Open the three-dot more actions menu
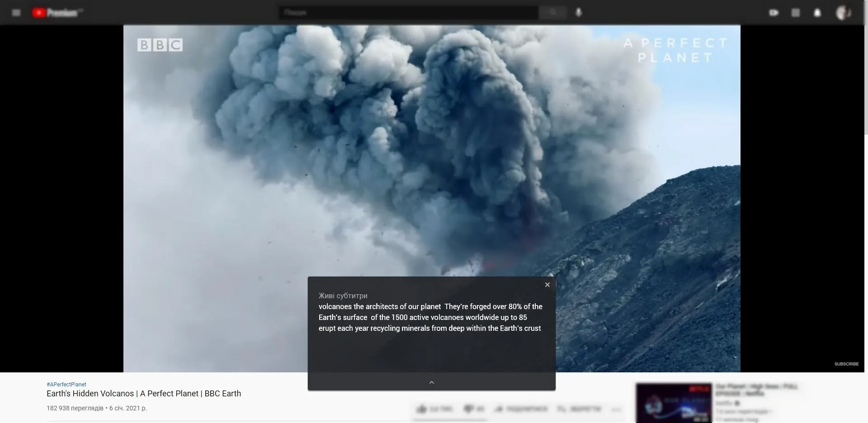Viewport: 868px width, 423px height. coord(616,409)
